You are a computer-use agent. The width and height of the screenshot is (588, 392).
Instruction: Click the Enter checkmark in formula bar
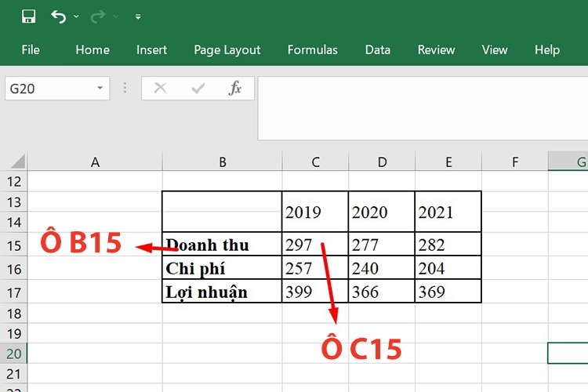[198, 88]
